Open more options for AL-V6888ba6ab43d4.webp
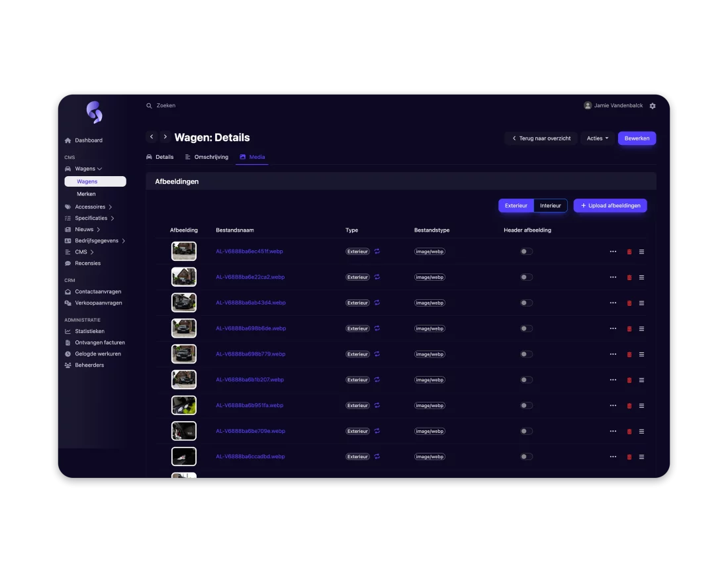 (x=613, y=303)
